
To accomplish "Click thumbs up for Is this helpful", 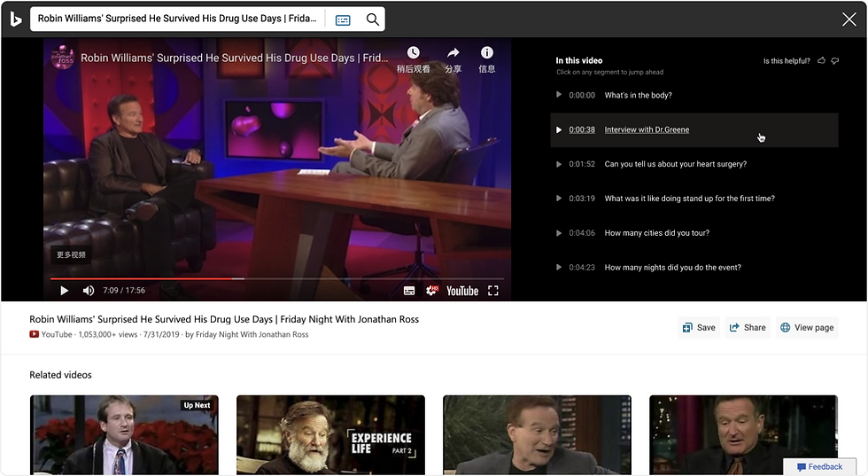I will pos(822,60).
